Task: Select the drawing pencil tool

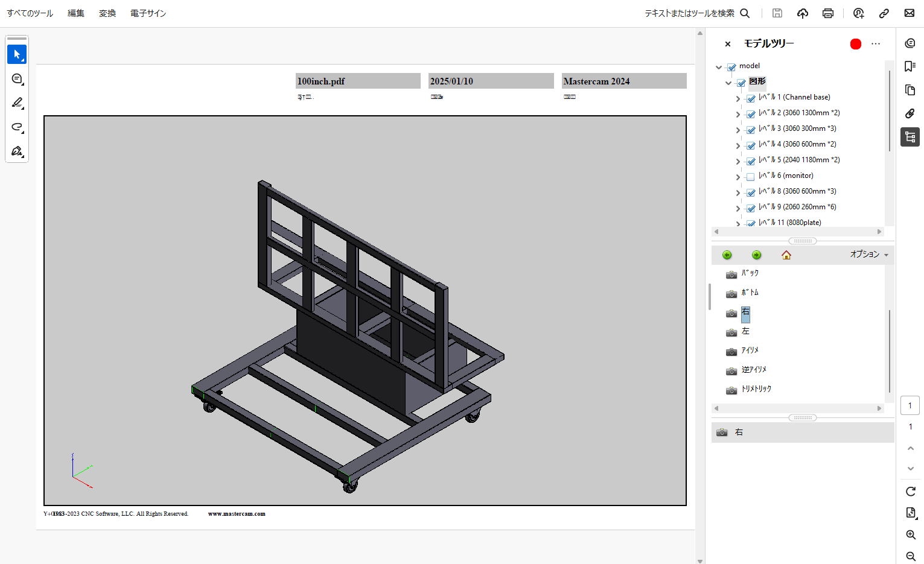Action: click(x=16, y=103)
